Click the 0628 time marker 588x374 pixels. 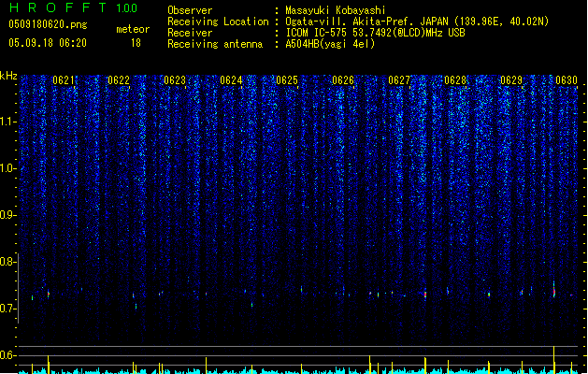pyautogui.click(x=455, y=80)
